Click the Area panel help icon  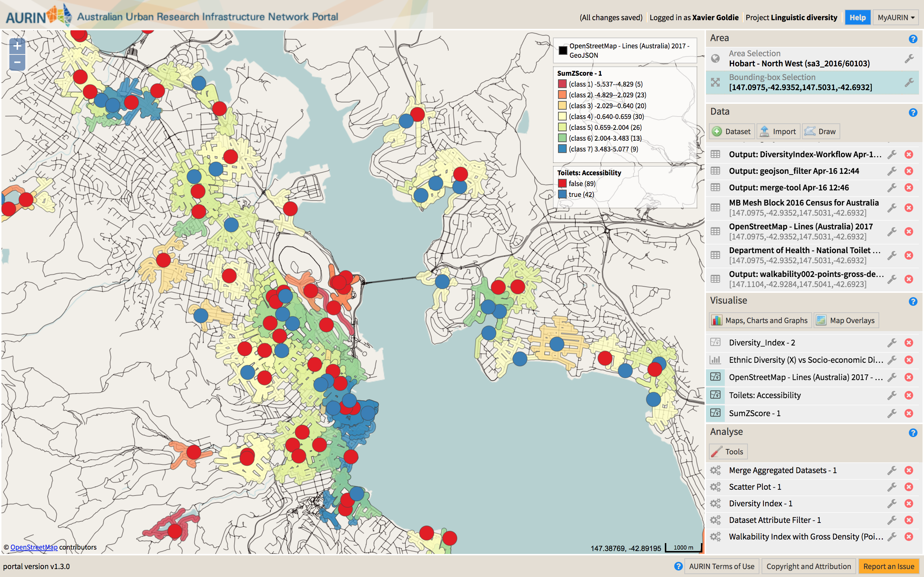coord(912,39)
